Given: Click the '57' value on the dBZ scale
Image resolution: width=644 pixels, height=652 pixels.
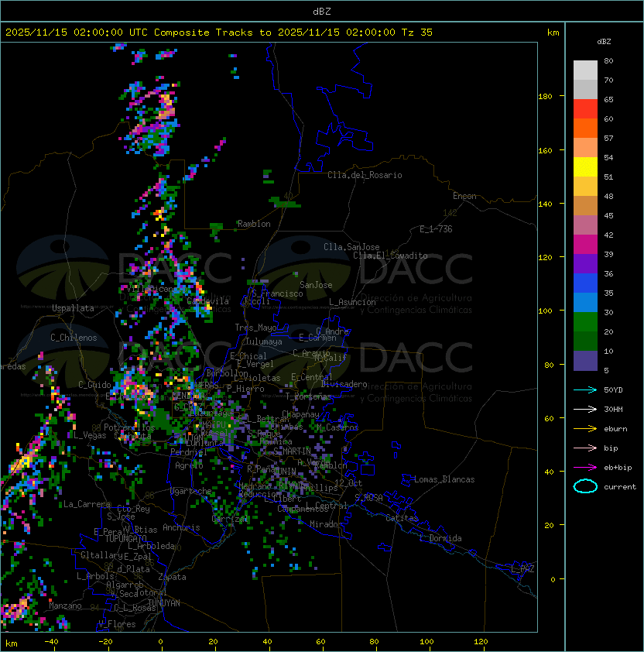Looking at the screenshot, I should click(608, 138).
